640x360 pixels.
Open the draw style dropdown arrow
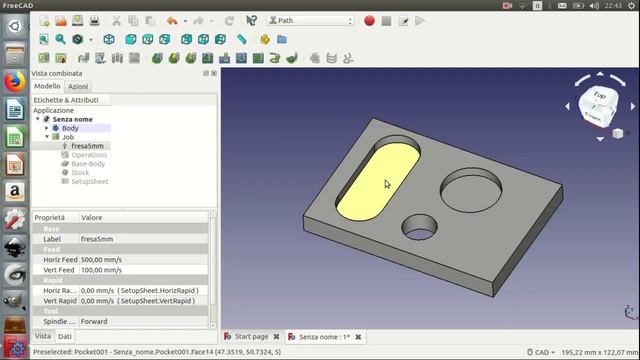point(91,40)
